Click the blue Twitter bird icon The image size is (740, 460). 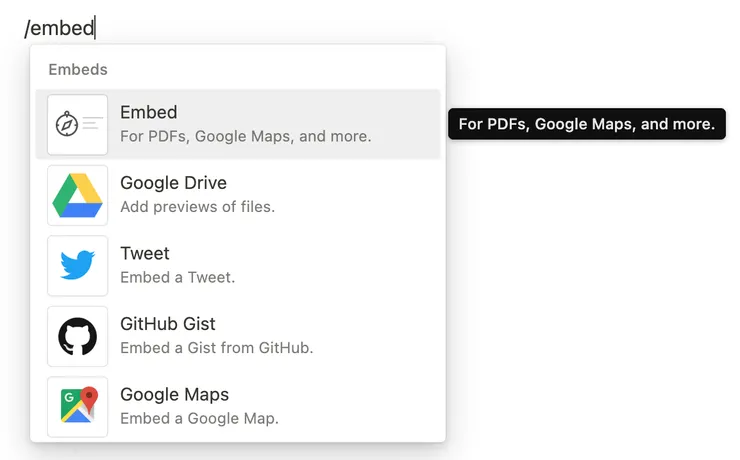tap(77, 266)
